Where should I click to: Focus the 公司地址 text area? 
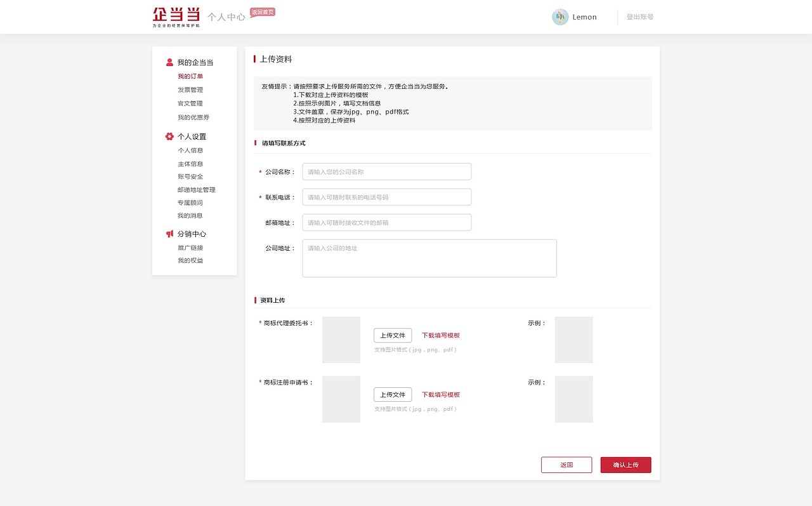point(429,258)
